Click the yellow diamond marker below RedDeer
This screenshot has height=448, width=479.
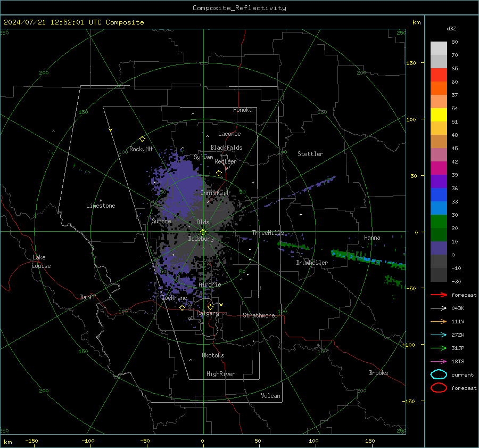click(219, 173)
